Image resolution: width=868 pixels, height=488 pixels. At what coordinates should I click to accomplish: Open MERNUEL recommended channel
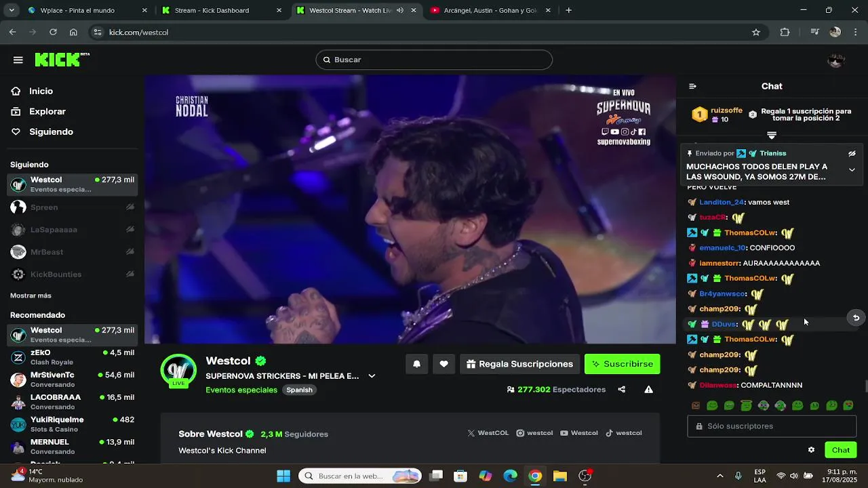tap(73, 447)
